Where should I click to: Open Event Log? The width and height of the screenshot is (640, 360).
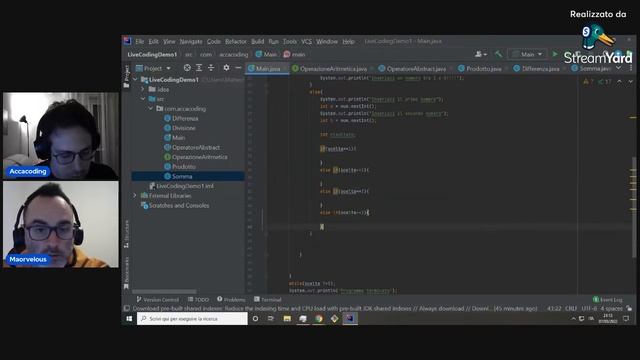(x=608, y=300)
